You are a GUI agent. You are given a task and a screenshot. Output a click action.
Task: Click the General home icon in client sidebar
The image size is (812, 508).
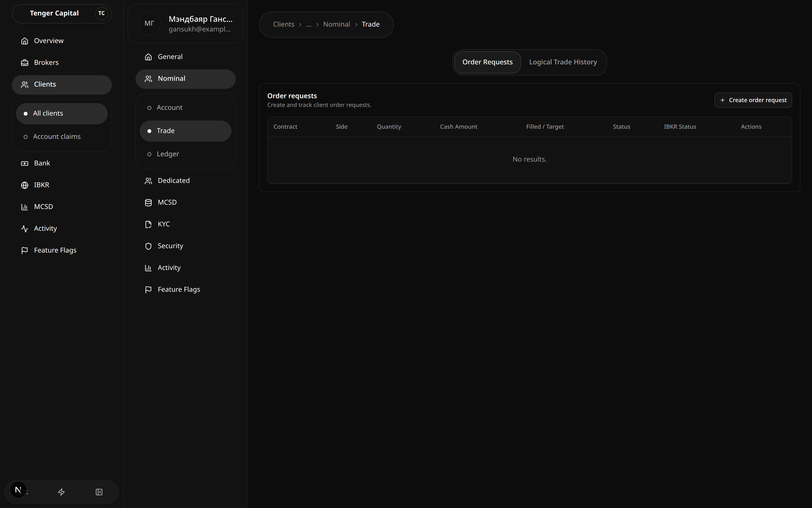[148, 57]
